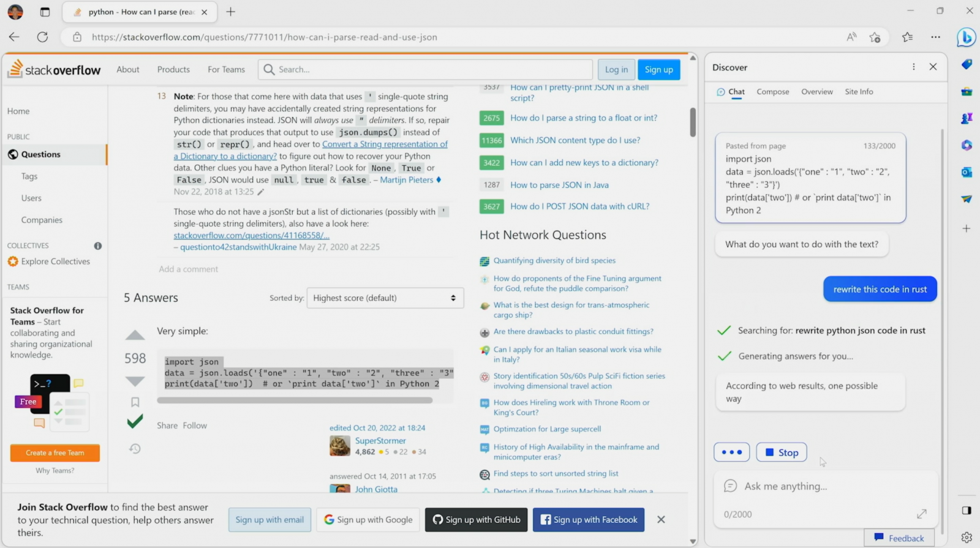Screen dimensions: 980x548
Task: Open the Outlook icon in Edge sidebar
Action: pyautogui.click(x=967, y=172)
